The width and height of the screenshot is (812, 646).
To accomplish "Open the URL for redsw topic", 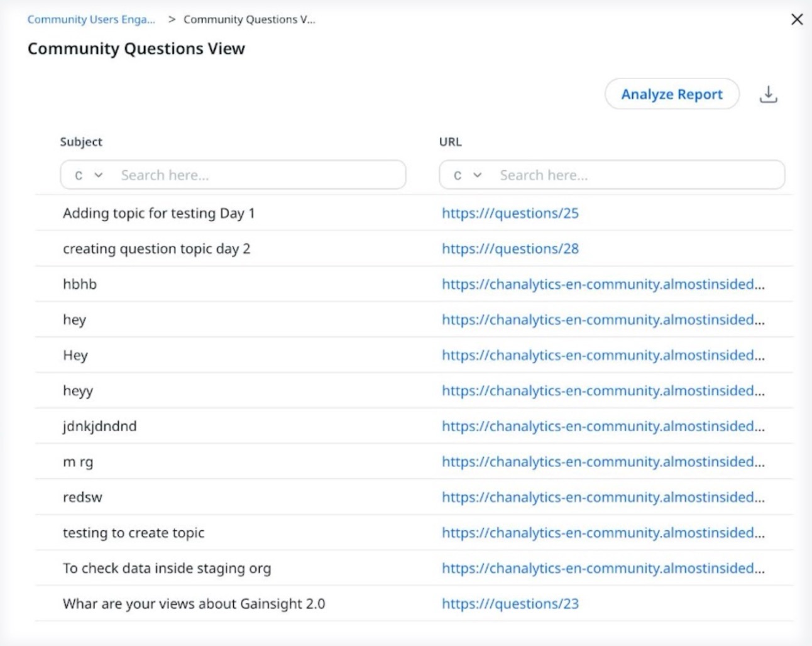I will (603, 496).
